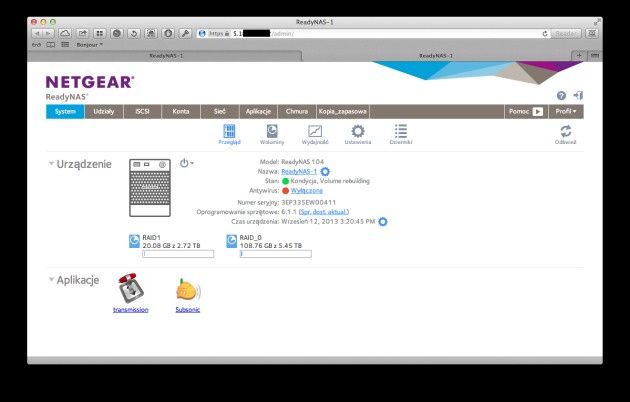Click the list-style grid icon in bookmarks bar
This screenshot has width=630, height=402.
pos(65,45)
